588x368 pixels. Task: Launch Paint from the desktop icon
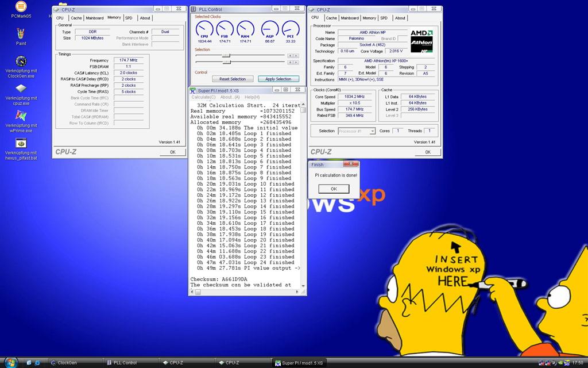[21, 37]
